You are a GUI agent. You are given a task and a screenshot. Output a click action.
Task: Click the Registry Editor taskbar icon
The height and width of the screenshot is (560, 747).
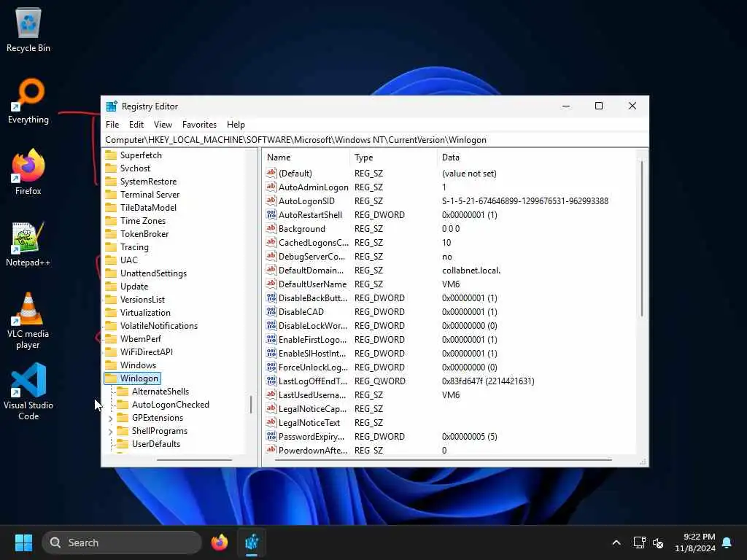coord(252,542)
